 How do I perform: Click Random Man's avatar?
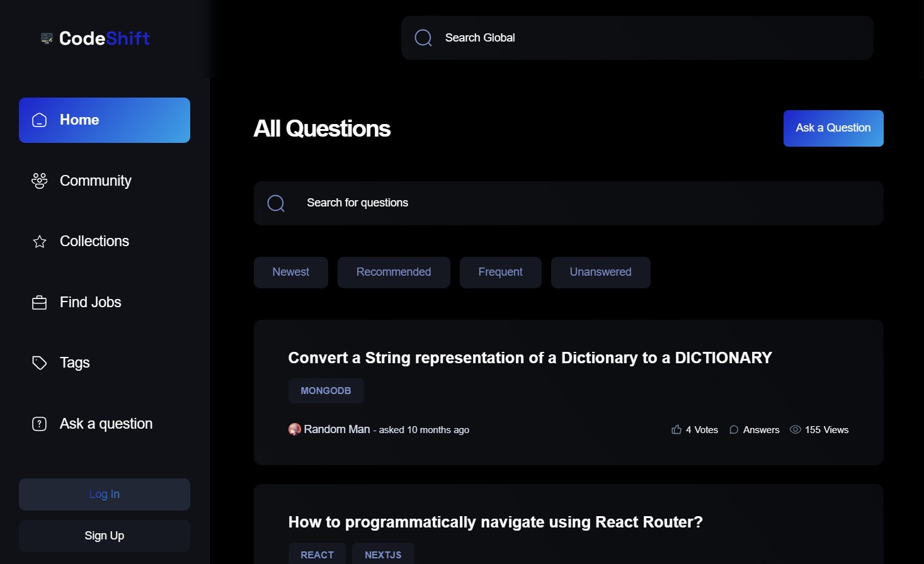(x=294, y=429)
